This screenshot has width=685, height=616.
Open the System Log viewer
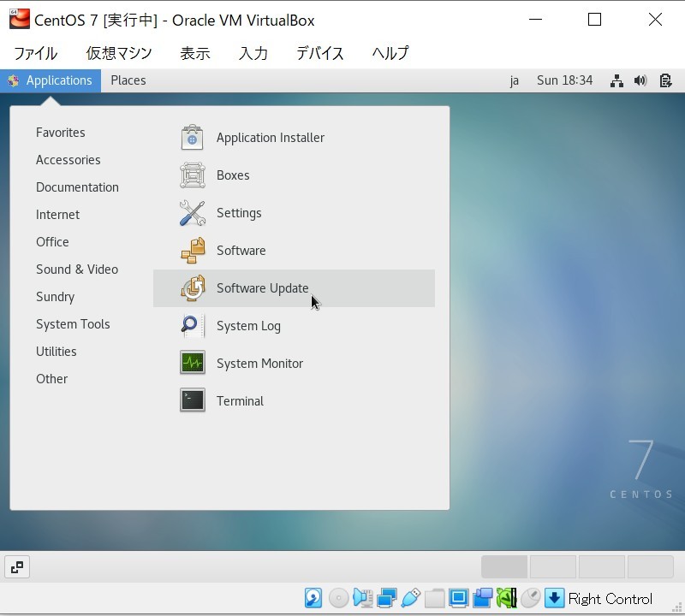pos(294,326)
